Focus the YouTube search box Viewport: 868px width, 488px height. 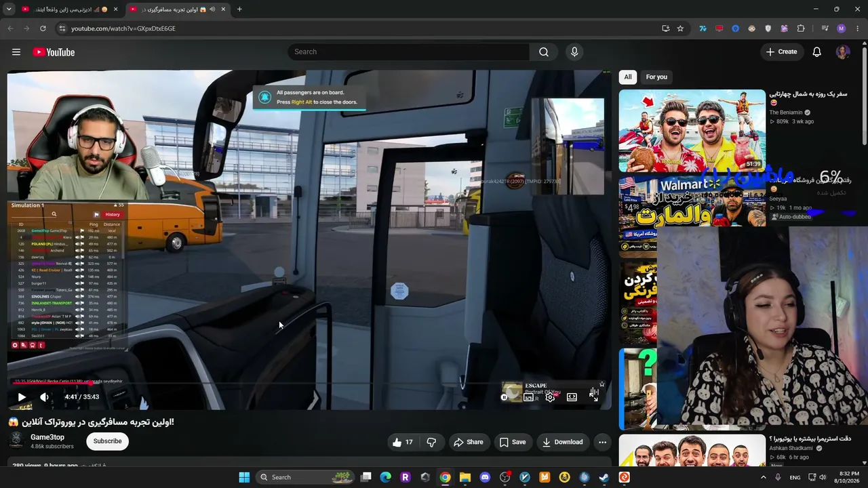pyautogui.click(x=409, y=52)
